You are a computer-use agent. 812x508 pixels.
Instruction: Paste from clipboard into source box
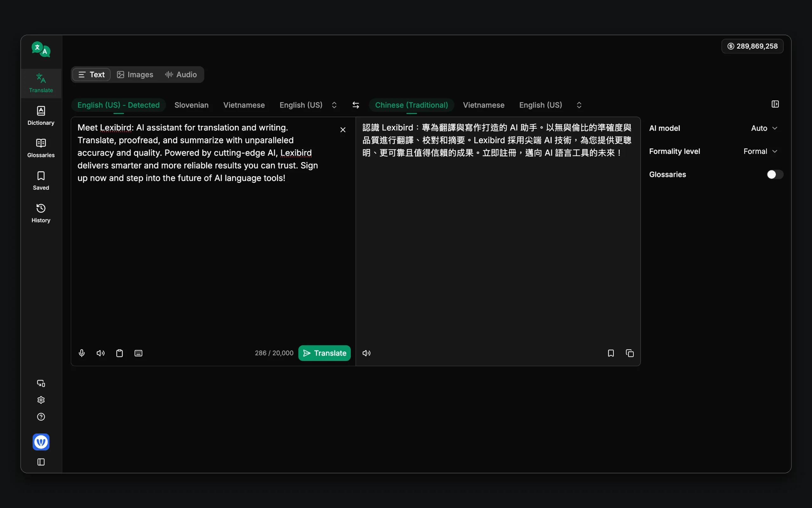pyautogui.click(x=120, y=353)
